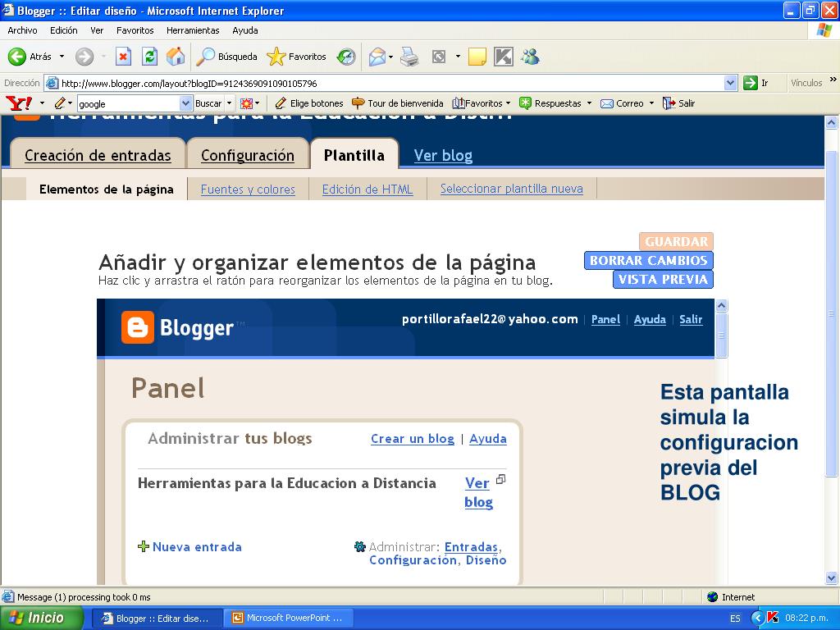Go to the home page icon

click(176, 57)
